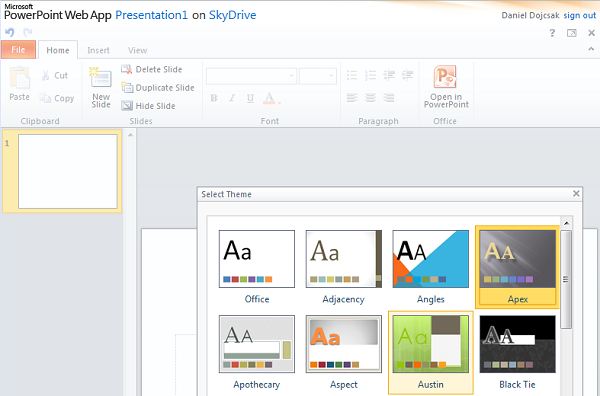Click Hide Slide
This screenshot has height=396, width=600.
148,106
